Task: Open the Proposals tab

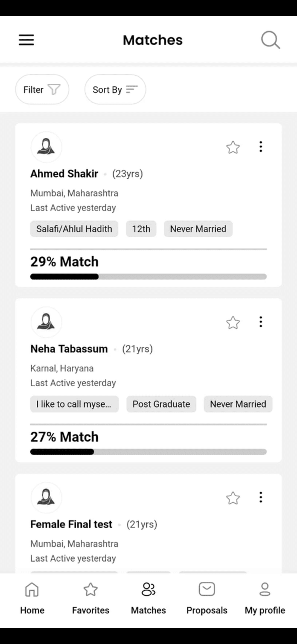Action: tap(207, 598)
